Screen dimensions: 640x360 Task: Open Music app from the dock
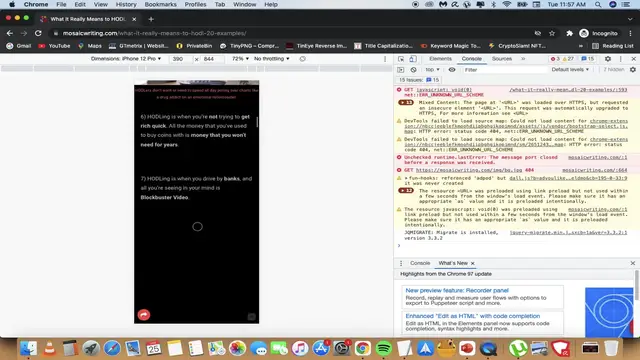point(300,349)
